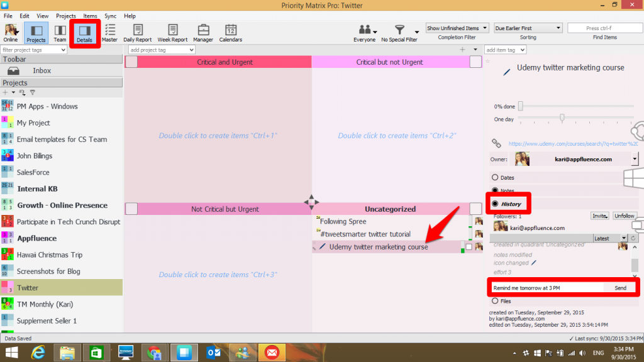Open the Master list view icon

109,30
